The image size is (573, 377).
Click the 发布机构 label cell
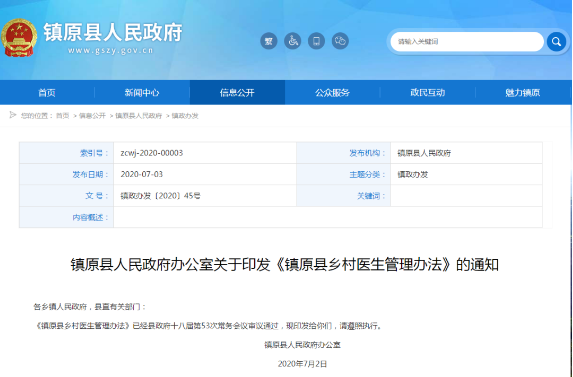coord(344,153)
